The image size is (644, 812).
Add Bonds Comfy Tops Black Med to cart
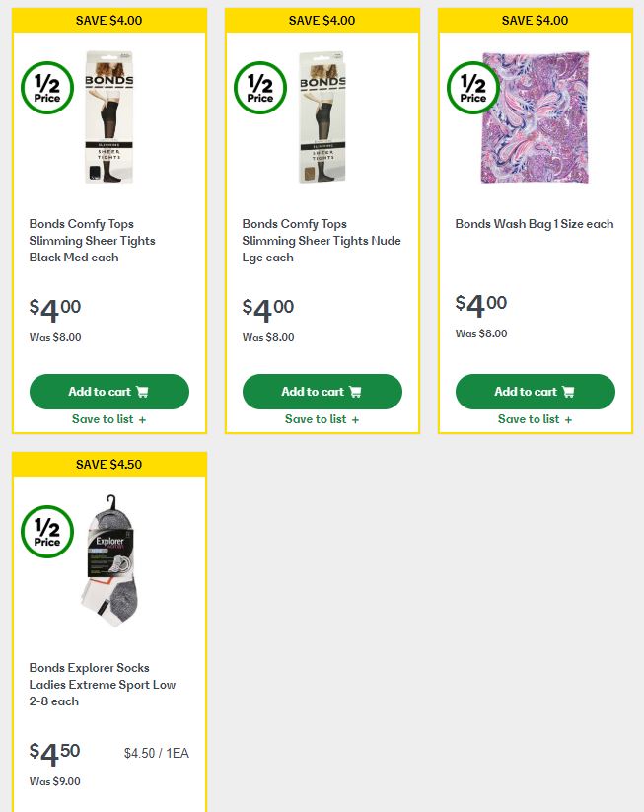point(108,392)
